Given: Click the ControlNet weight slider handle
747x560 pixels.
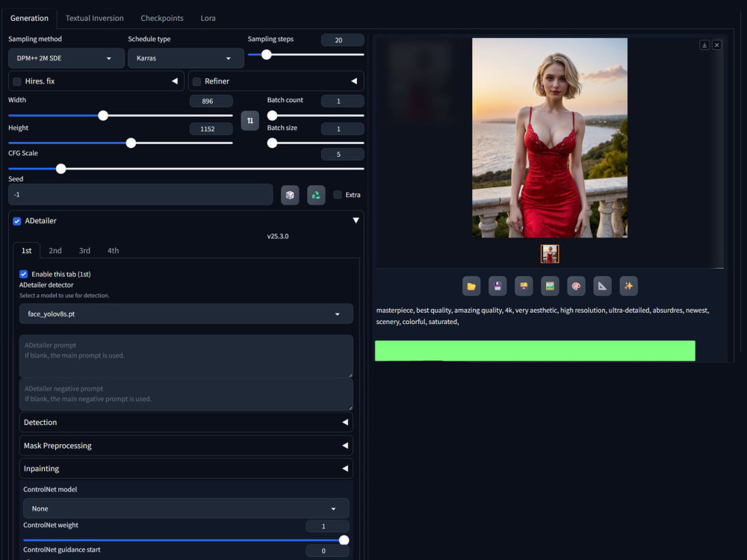Looking at the screenshot, I should [344, 540].
